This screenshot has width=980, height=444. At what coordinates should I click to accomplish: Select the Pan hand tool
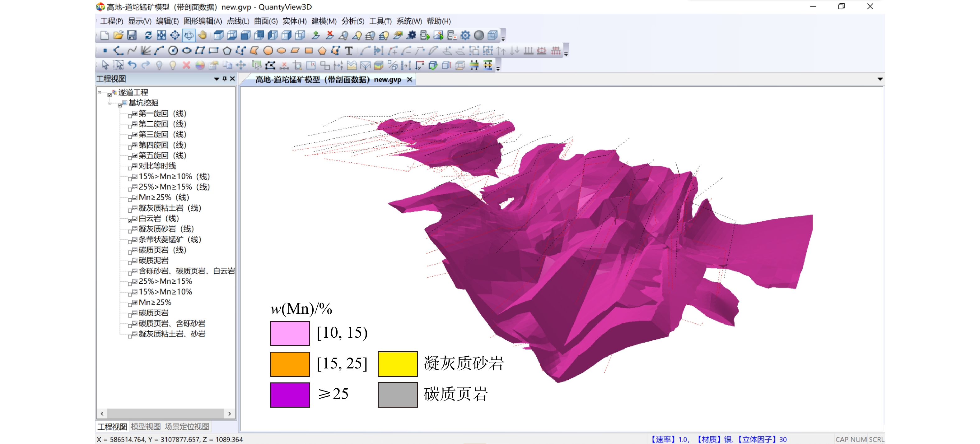pyautogui.click(x=203, y=35)
